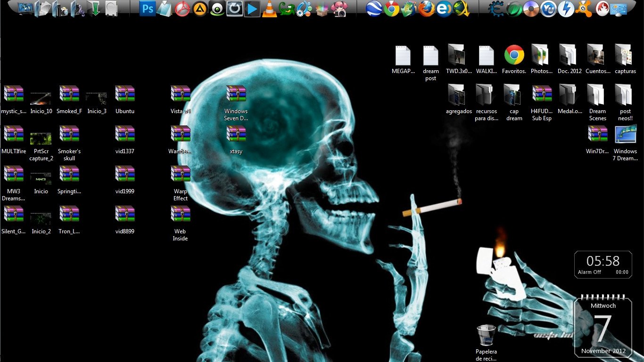This screenshot has width=644, height=362.
Task: Open Google Earth from the dock
Action: click(x=374, y=8)
